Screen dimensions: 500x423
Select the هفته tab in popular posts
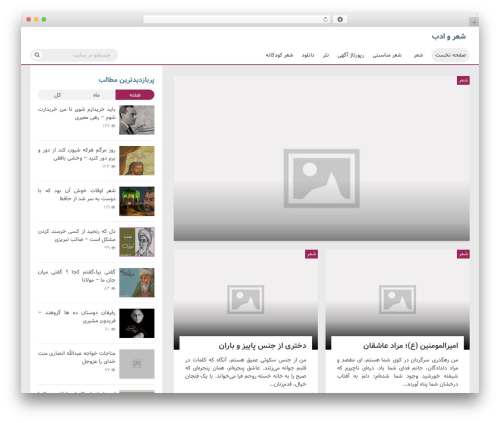[135, 95]
